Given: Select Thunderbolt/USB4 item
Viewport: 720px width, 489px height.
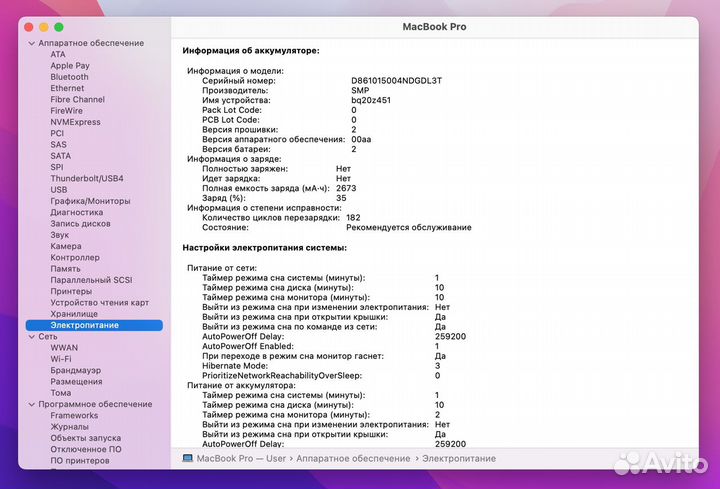Looking at the screenshot, I should tap(87, 179).
